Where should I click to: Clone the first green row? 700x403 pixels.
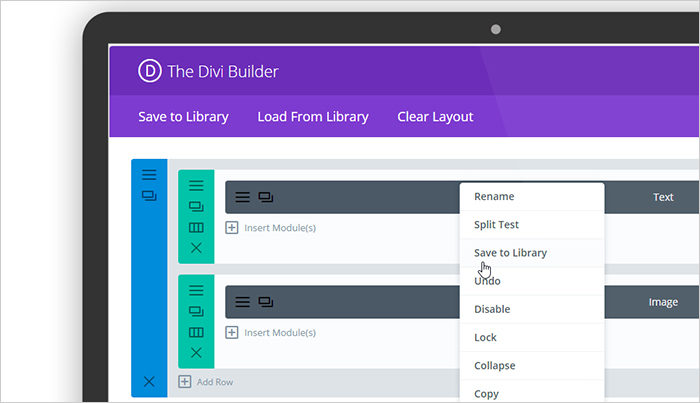pos(196,206)
